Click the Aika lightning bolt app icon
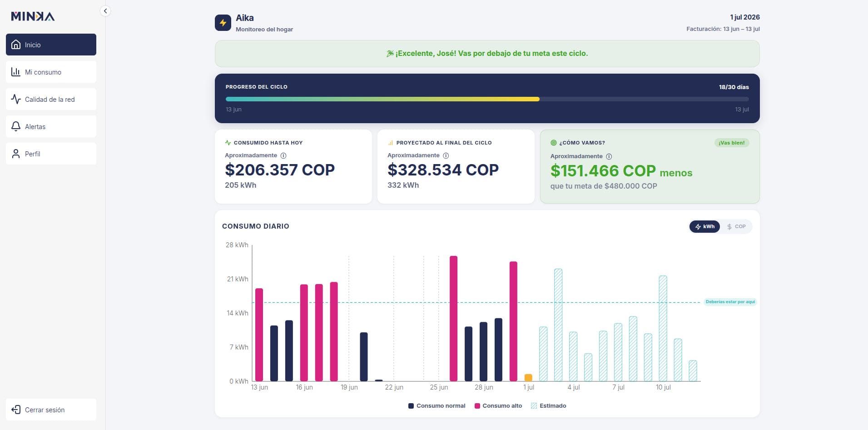This screenshot has height=430, width=868. pyautogui.click(x=223, y=23)
